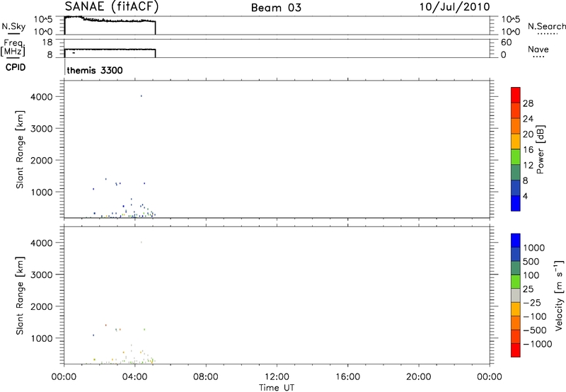
Task: Select the 18 tick on frequency axis
Action: (x=47, y=42)
